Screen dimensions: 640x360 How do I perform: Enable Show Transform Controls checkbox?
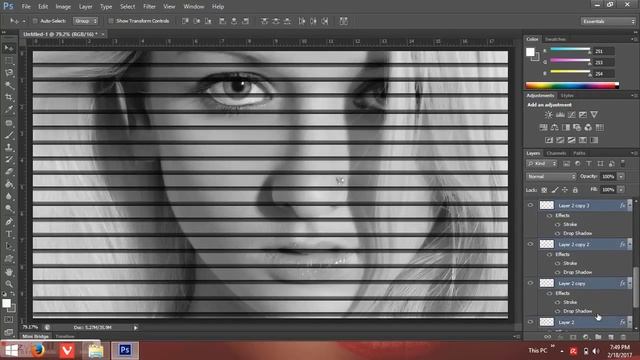(111, 21)
